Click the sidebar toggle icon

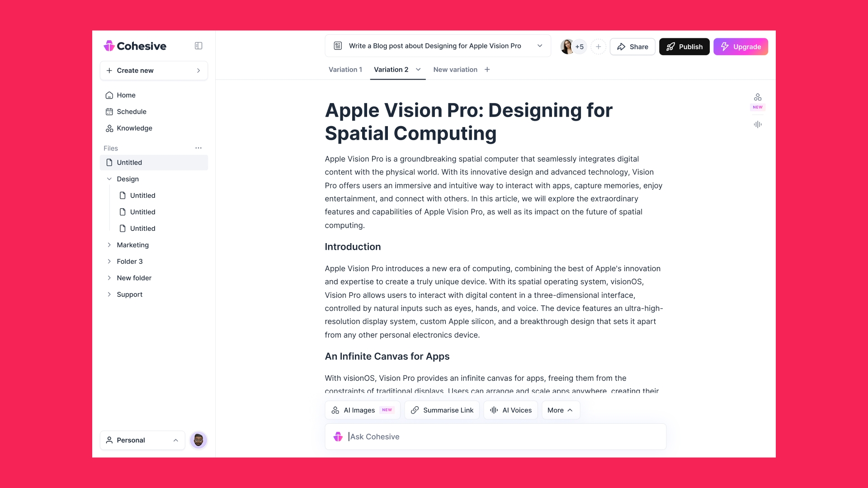198,46
